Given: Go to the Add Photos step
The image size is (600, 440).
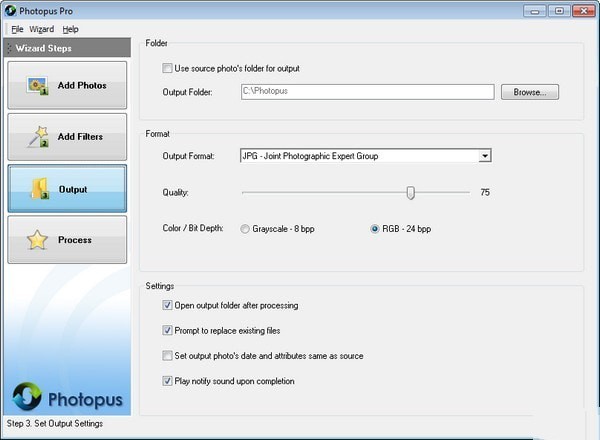Looking at the screenshot, I should 67,85.
